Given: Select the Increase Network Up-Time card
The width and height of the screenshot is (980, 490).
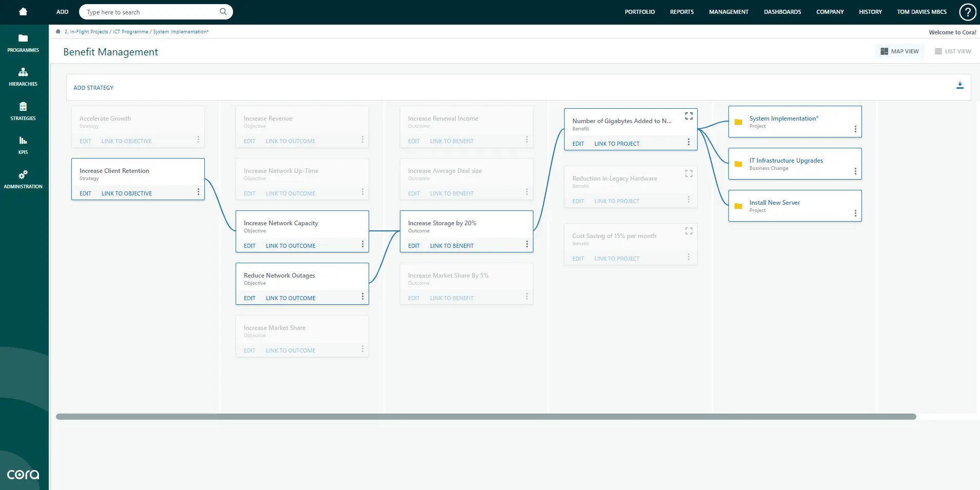Looking at the screenshot, I should (302, 179).
